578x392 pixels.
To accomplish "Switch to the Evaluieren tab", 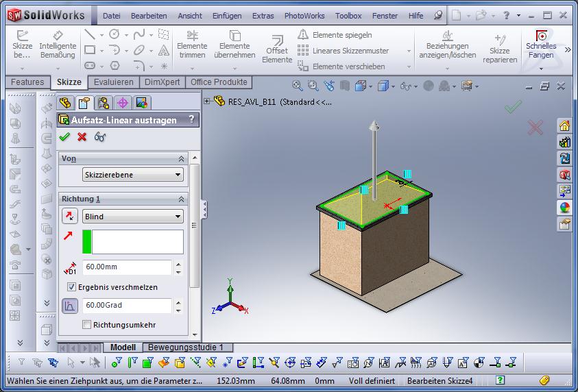I will coord(113,82).
